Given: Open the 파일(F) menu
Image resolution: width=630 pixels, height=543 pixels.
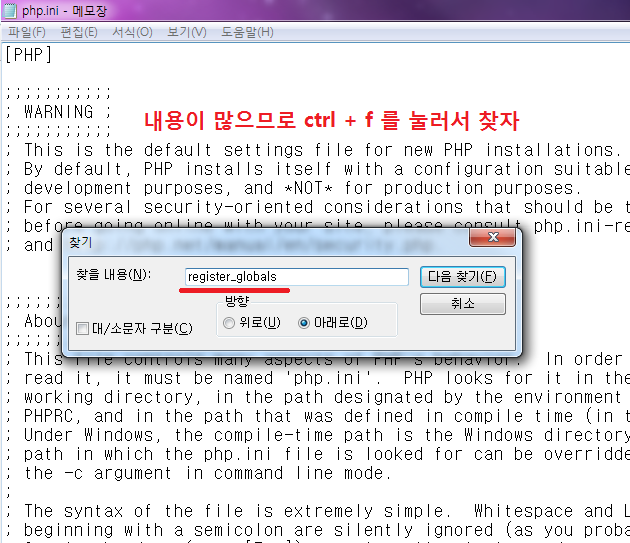Looking at the screenshot, I should point(27,32).
